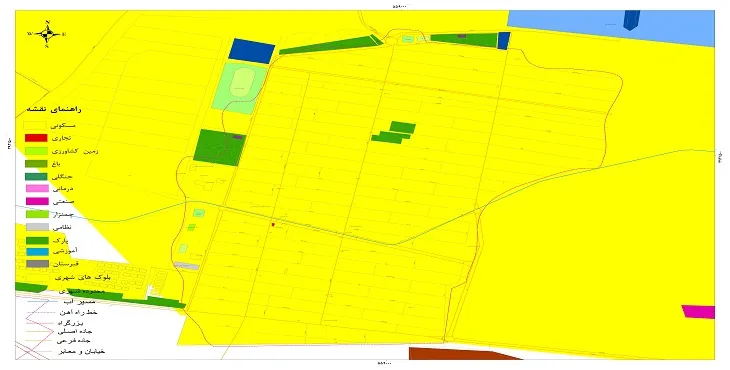Click the oval stadium track on the map
Screen dimensions: 730x370
coord(242,83)
